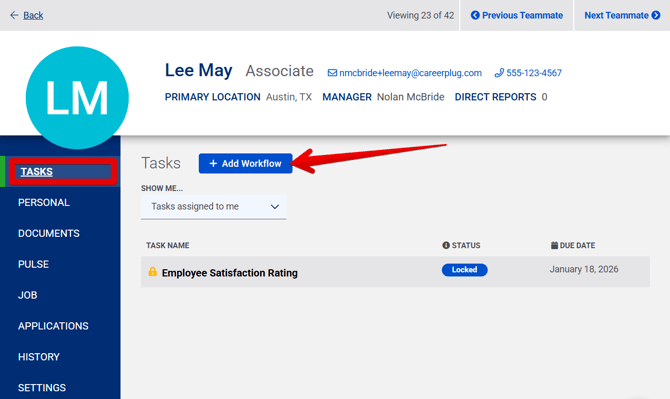Click the TASK NAME column header
Image resolution: width=670 pixels, height=399 pixels.
tap(168, 245)
